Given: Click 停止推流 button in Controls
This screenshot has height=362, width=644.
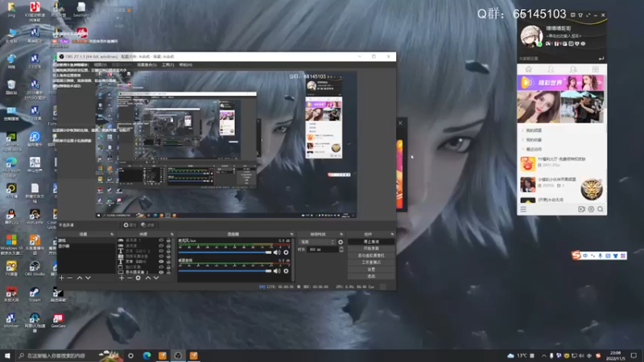Looking at the screenshot, I should pos(371,242).
